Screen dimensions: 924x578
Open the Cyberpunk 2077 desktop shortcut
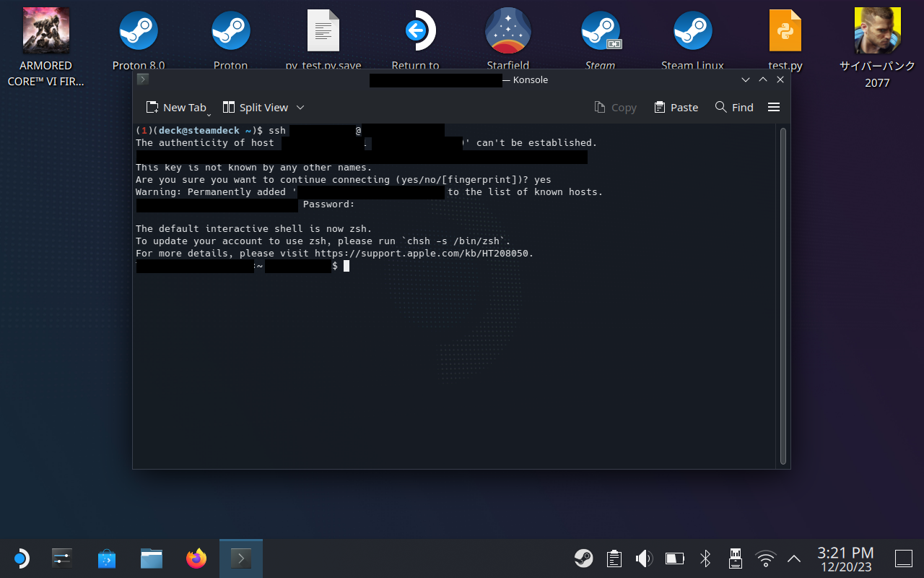(x=877, y=30)
